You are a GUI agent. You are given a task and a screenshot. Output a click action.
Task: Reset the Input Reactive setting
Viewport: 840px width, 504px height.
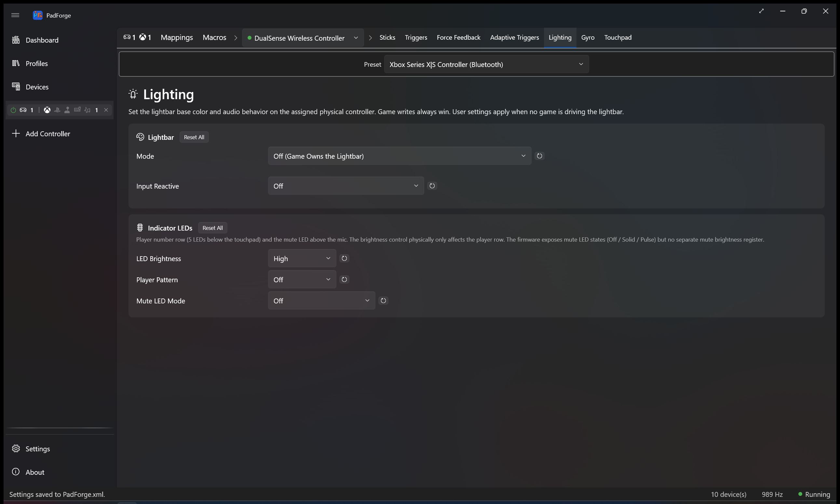pos(432,186)
